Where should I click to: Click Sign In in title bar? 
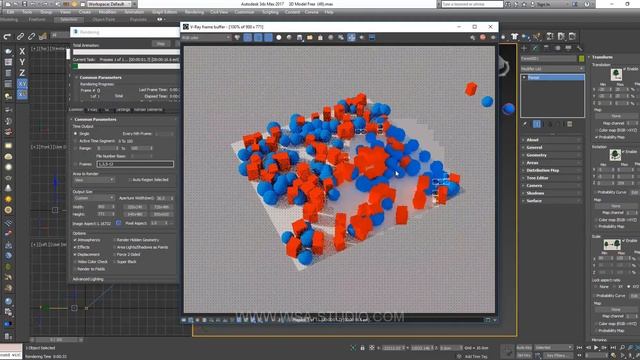coord(543,4)
